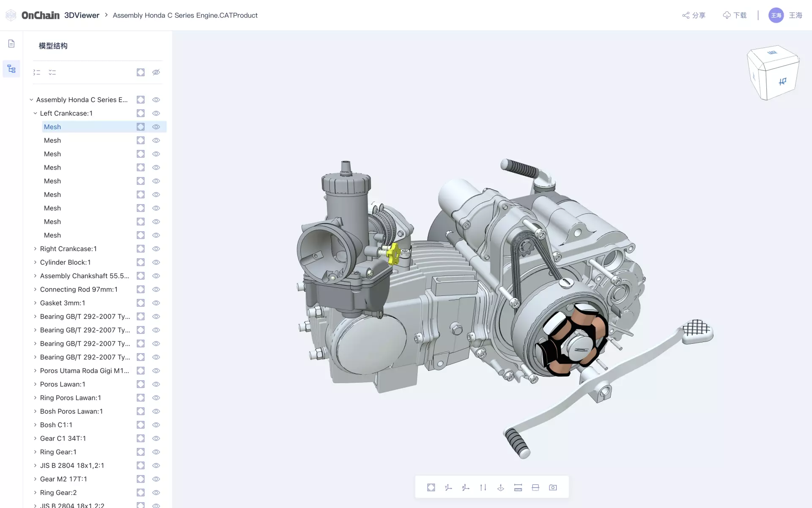Set Y-axis up orientation in bottom toolbar
812x508 pixels.
click(448, 487)
